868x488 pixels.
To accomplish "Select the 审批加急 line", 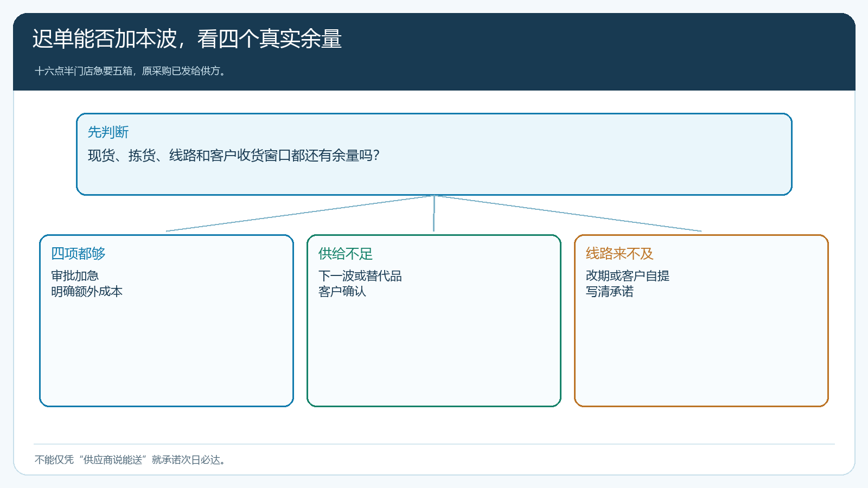I will (75, 275).
